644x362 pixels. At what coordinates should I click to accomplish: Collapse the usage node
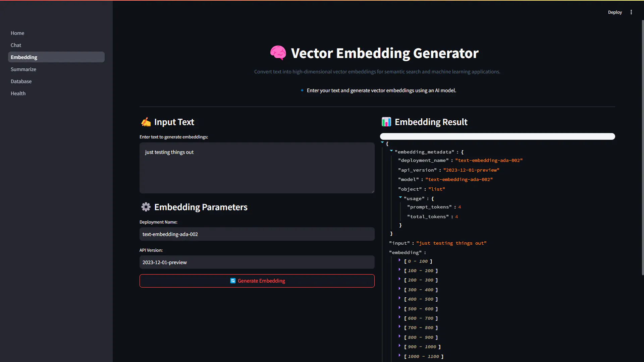pyautogui.click(x=400, y=198)
